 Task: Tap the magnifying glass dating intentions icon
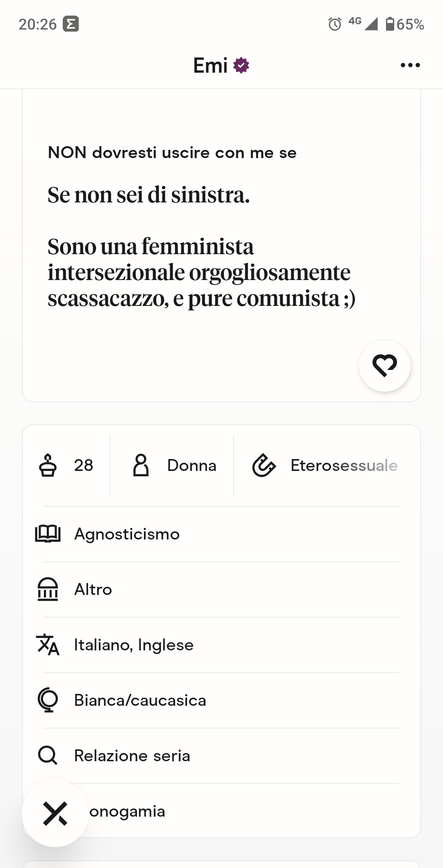pos(48,755)
